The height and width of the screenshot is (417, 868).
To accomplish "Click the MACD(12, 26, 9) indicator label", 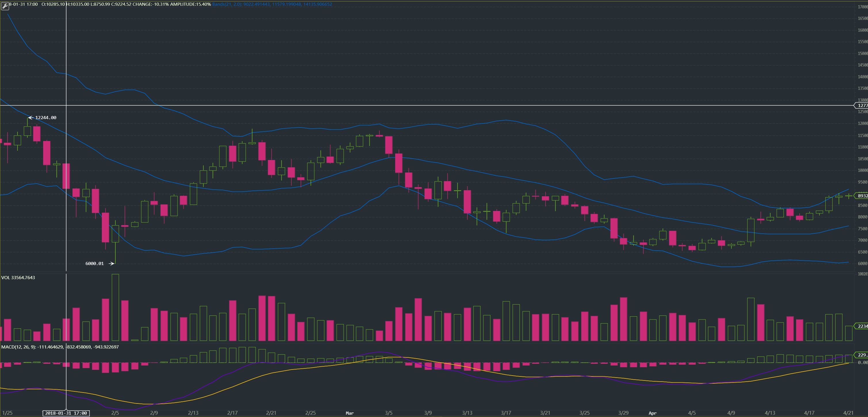I will [x=60, y=347].
